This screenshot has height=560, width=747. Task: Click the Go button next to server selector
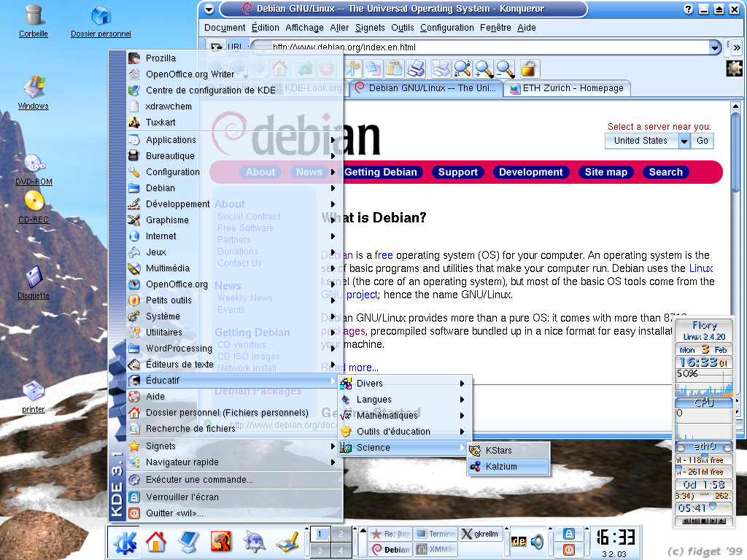[703, 141]
